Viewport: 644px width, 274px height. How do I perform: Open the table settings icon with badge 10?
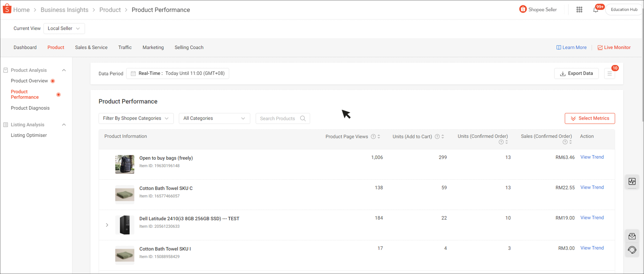point(609,73)
